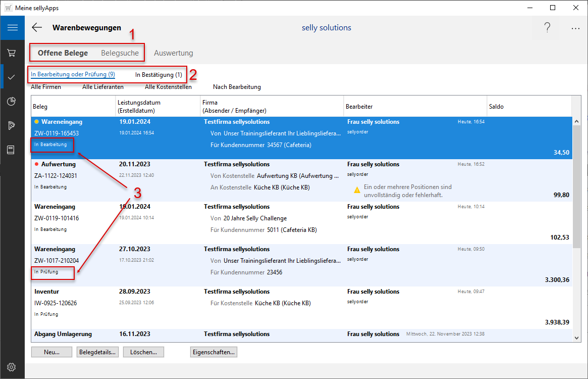Click the shopping cart sidebar icon

[12, 53]
